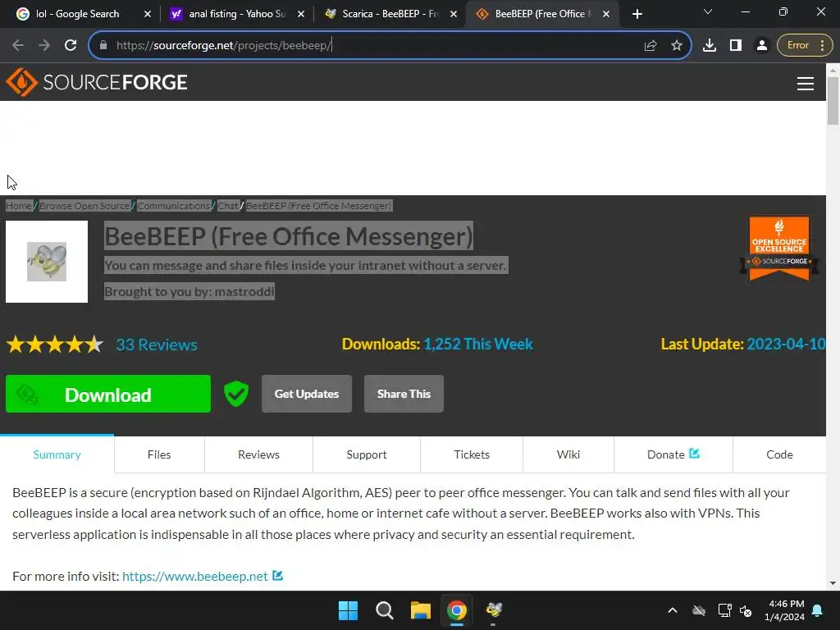Click the OneDrive cloud tray icon
The height and width of the screenshot is (630, 840).
click(699, 610)
